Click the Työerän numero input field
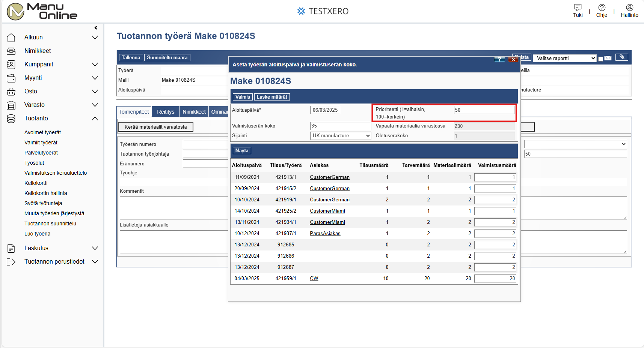 tap(205, 144)
